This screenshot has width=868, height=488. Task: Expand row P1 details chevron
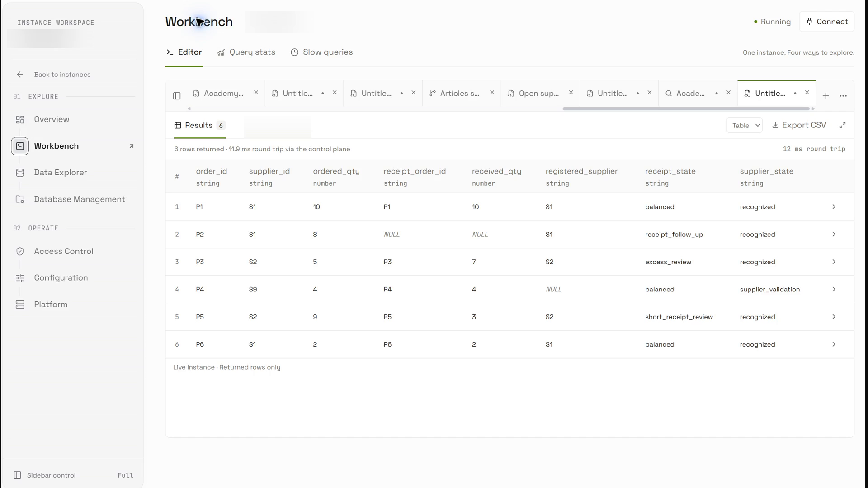834,207
